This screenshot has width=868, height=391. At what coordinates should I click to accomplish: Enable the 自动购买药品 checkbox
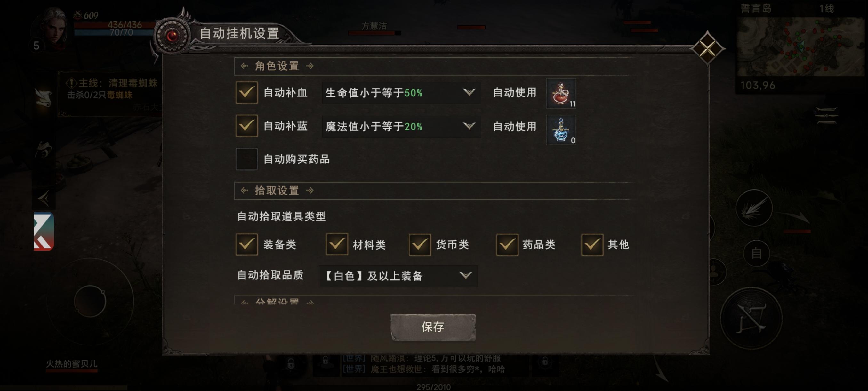coord(247,159)
